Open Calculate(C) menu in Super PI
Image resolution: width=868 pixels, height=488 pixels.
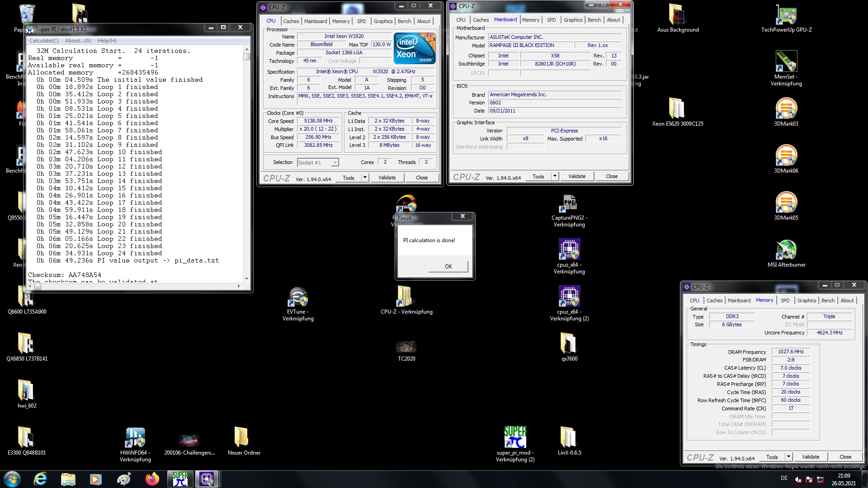44,41
